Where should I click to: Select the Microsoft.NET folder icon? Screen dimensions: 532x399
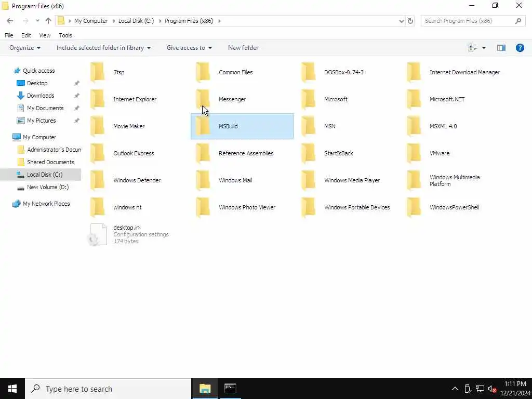[414, 99]
